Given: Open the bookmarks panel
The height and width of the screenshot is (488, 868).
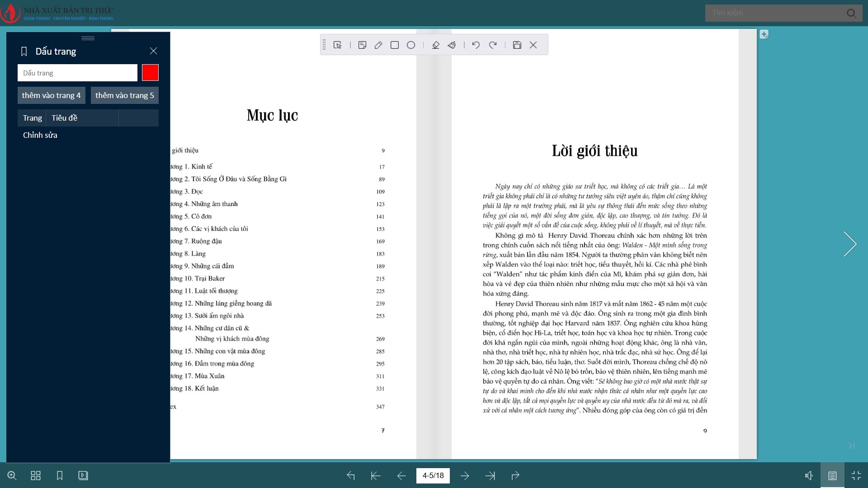Looking at the screenshot, I should 59,475.
